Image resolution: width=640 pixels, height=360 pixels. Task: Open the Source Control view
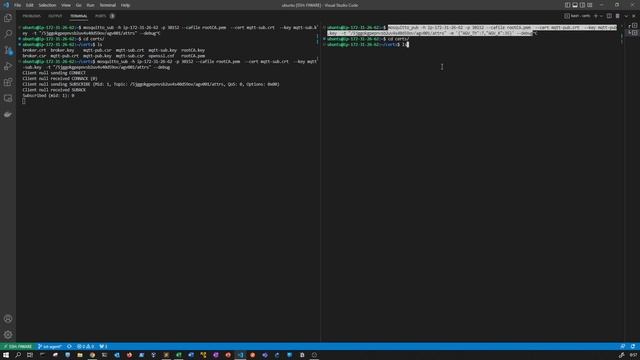8,50
